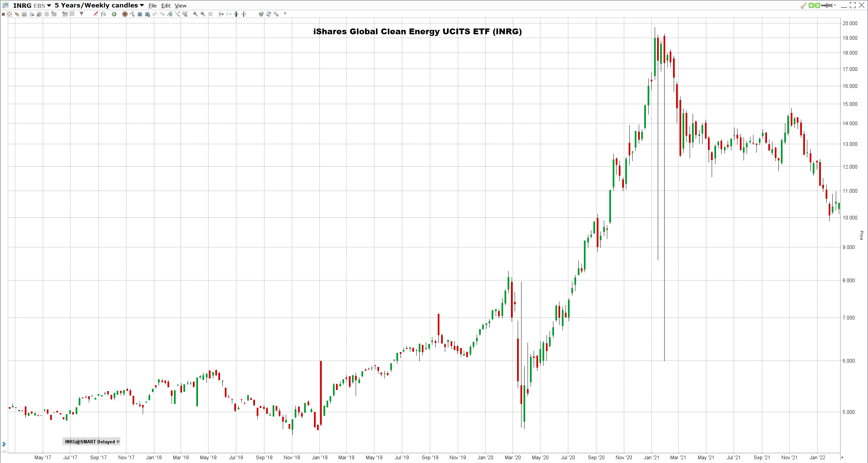868x463 pixels.
Task: Click the greyed-out clock icon
Action: coord(46,14)
